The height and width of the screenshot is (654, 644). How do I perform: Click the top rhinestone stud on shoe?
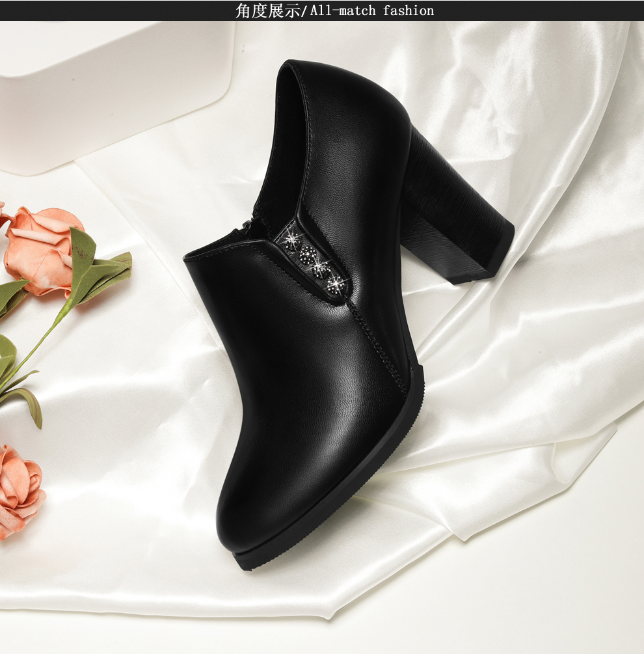point(289,238)
